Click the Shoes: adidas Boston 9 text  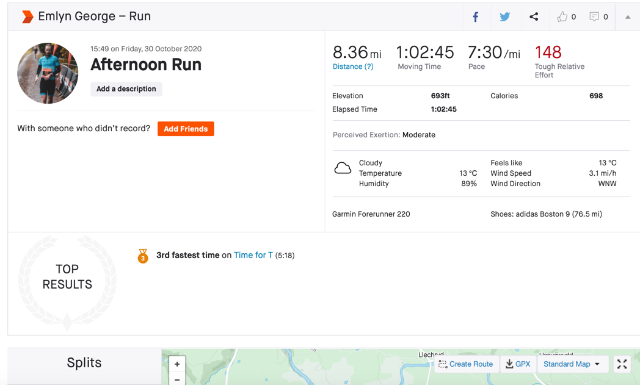[x=546, y=214]
